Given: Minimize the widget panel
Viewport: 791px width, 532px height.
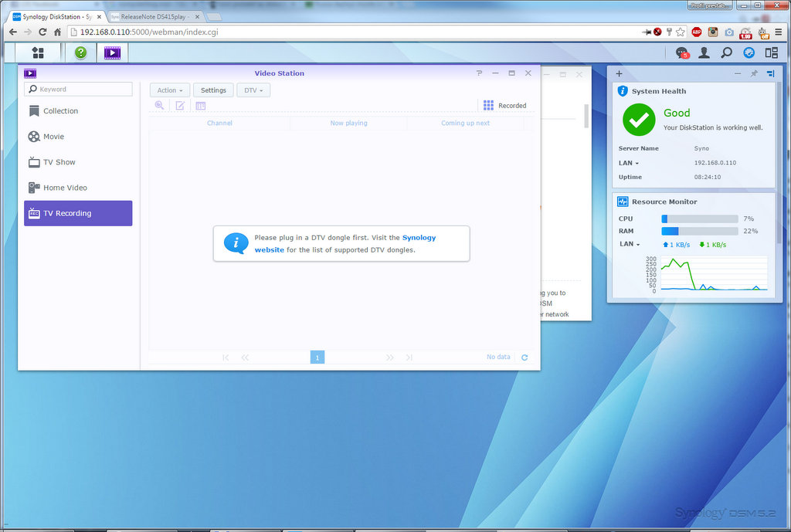Looking at the screenshot, I should [x=738, y=73].
